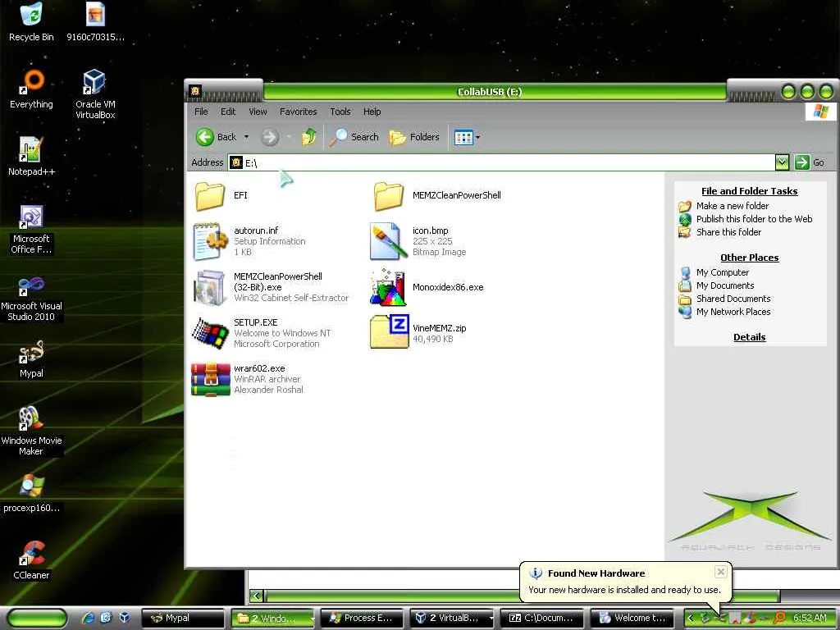The height and width of the screenshot is (630, 840).
Task: Select Windows Movie Maker desktop shortcut
Action: pyautogui.click(x=31, y=431)
